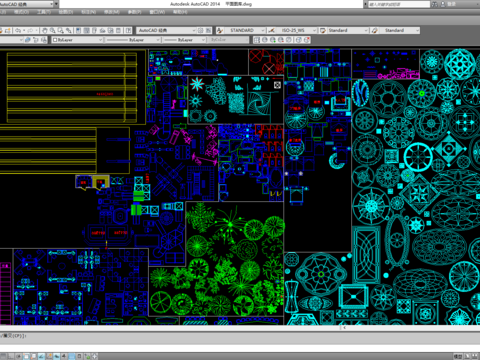Activate the Zoom Realtime magnifier icon
This screenshot has width=480, height=360.
pos(53,30)
